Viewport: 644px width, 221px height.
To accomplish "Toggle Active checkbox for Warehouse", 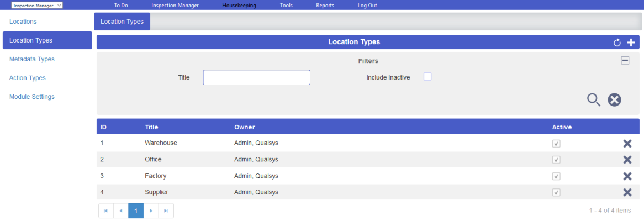I will 557,144.
